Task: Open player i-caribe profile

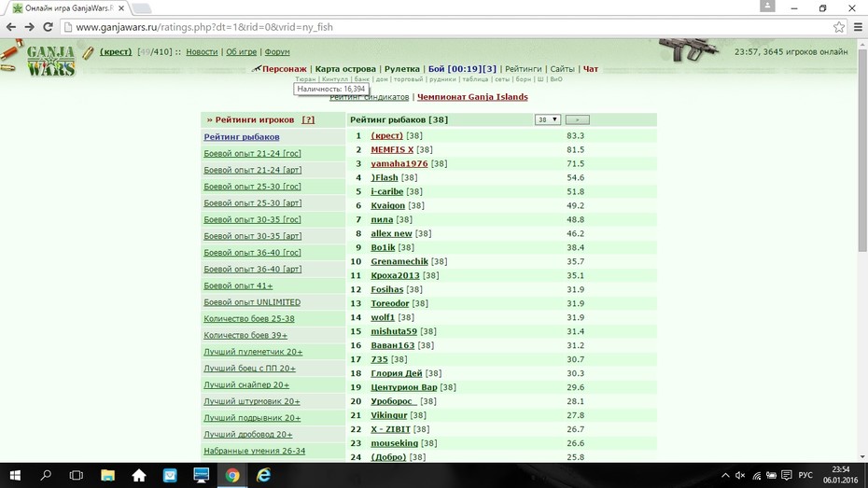Action: (x=387, y=191)
